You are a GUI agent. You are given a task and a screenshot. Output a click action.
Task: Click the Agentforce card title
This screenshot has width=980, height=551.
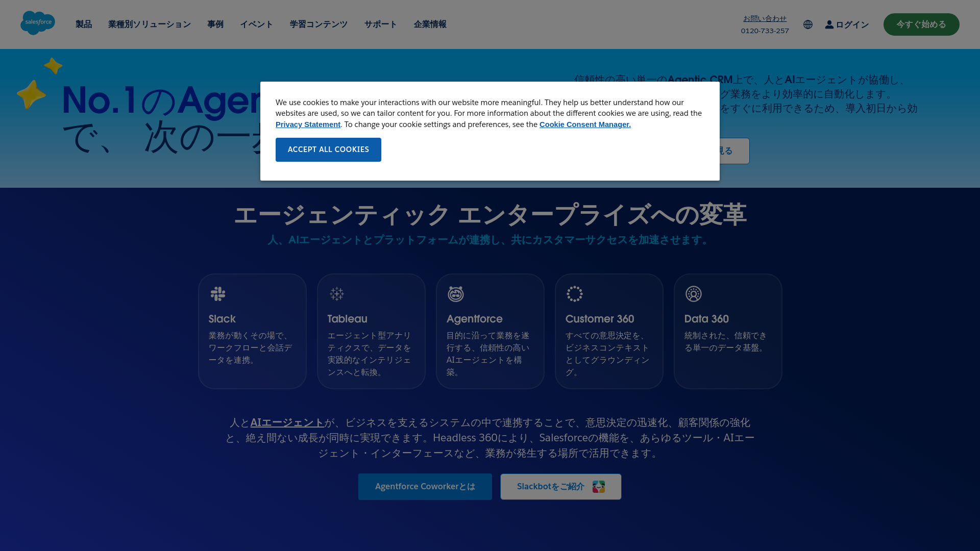pos(474,319)
